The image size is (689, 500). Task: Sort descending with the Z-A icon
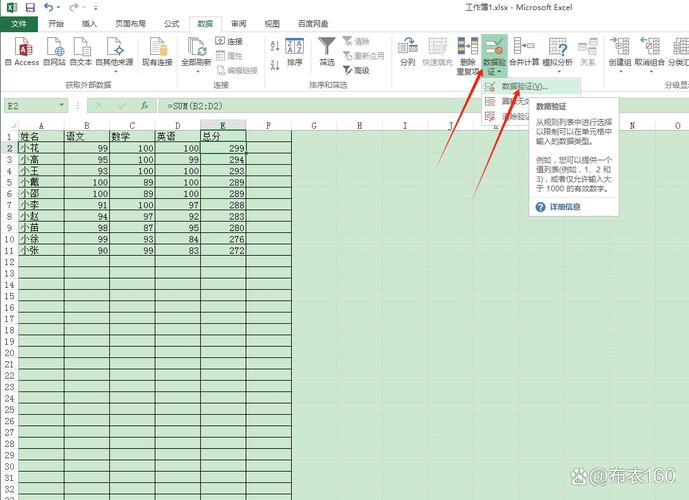pos(275,65)
